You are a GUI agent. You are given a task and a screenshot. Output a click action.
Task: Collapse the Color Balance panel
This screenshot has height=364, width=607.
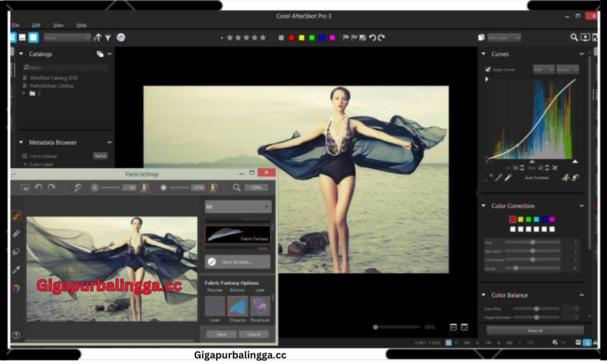point(484,295)
